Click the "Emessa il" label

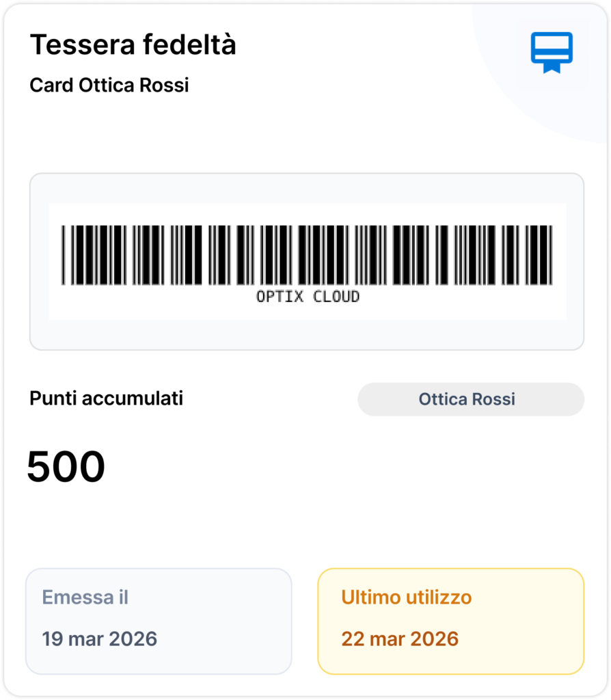[x=85, y=597]
